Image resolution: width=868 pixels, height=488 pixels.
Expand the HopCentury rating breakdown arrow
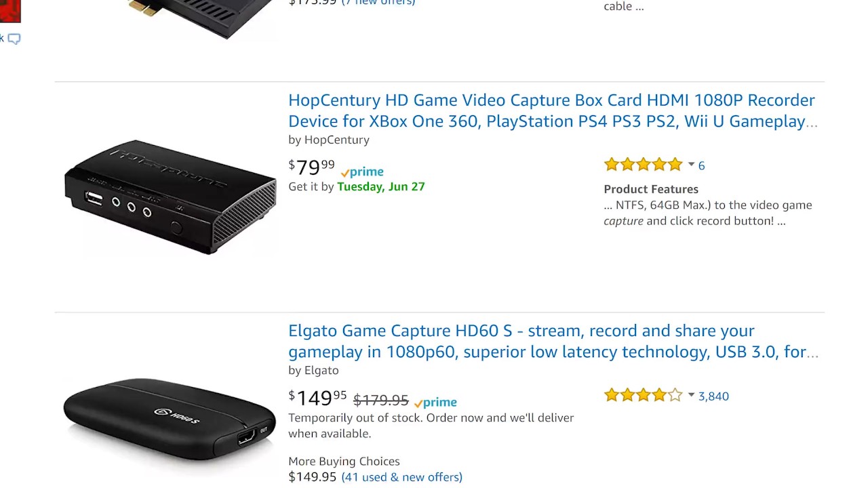[x=691, y=165]
